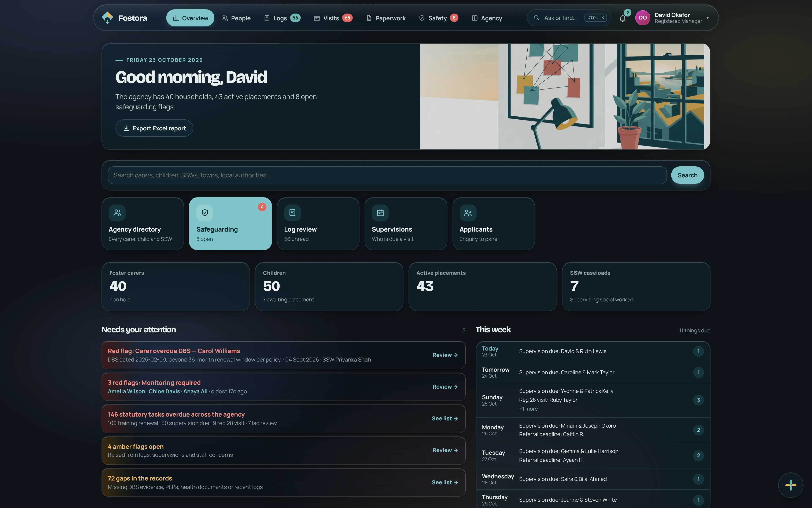Review the 3 red flags monitoring item

coord(445,387)
